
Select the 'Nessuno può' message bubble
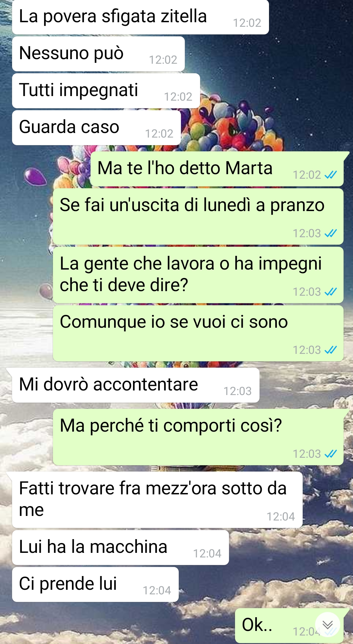coord(98,54)
